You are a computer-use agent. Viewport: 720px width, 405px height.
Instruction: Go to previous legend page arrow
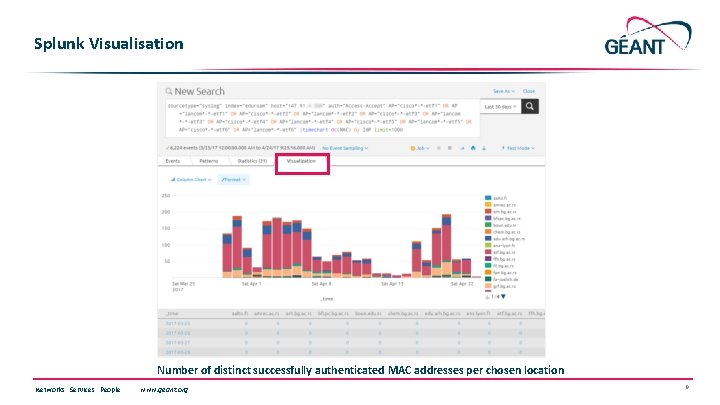[x=487, y=297]
